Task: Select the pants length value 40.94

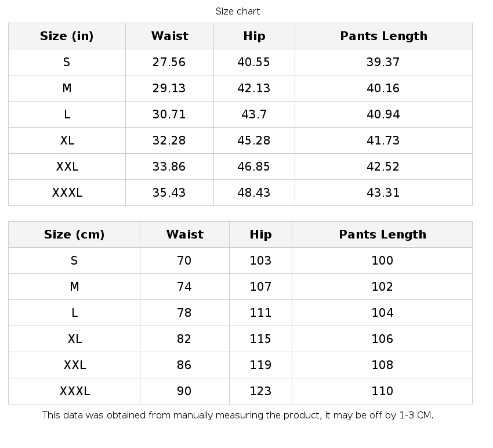Action: coord(383,114)
